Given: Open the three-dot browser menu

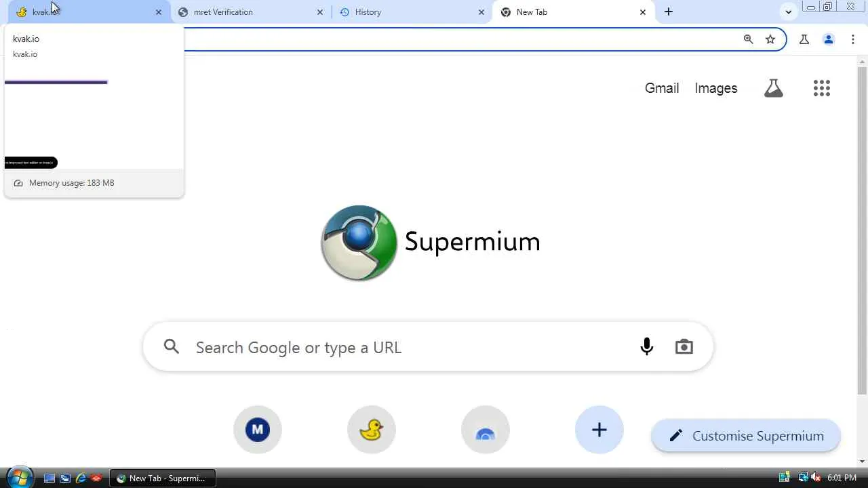Looking at the screenshot, I should 853,39.
